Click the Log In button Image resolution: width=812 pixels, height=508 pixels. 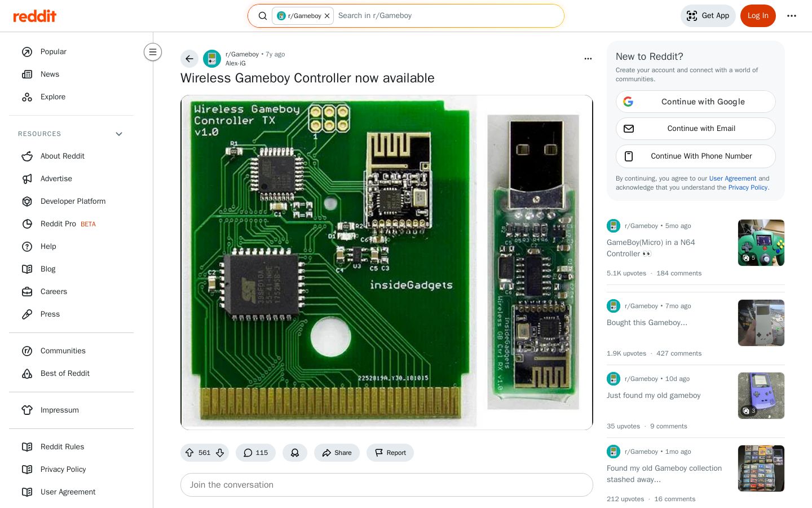point(758,16)
